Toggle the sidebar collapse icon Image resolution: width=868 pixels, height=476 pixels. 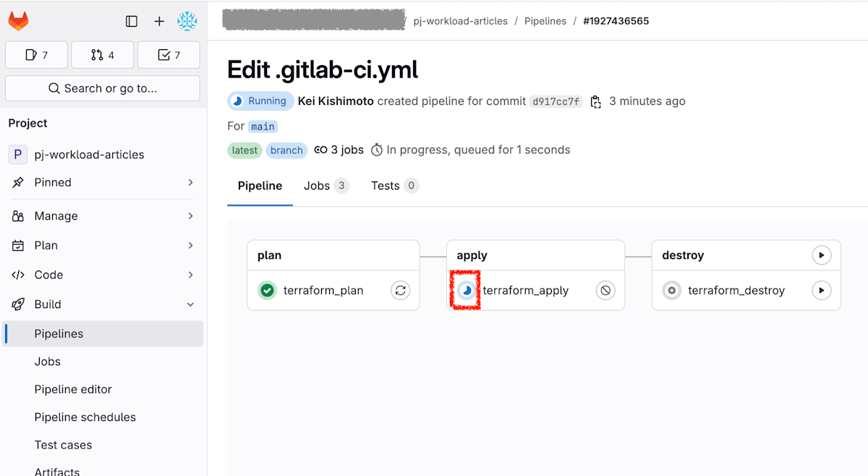coord(132,21)
